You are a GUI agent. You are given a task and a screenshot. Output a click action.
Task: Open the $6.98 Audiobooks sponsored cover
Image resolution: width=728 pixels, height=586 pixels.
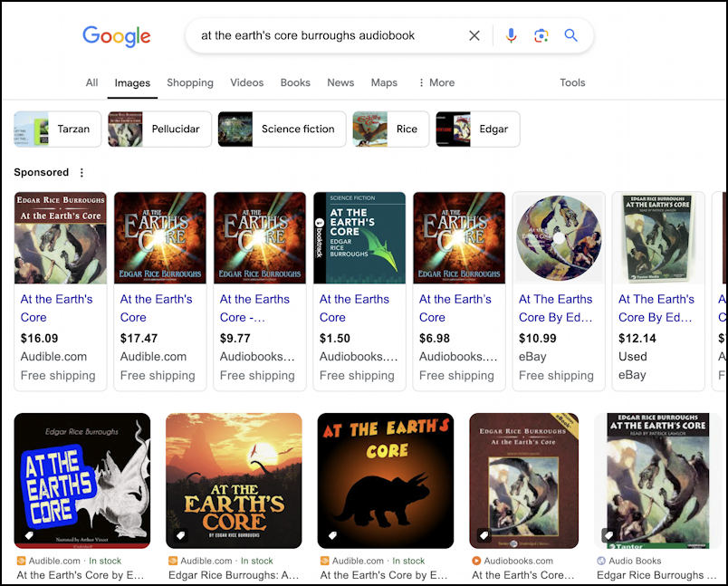pos(459,237)
